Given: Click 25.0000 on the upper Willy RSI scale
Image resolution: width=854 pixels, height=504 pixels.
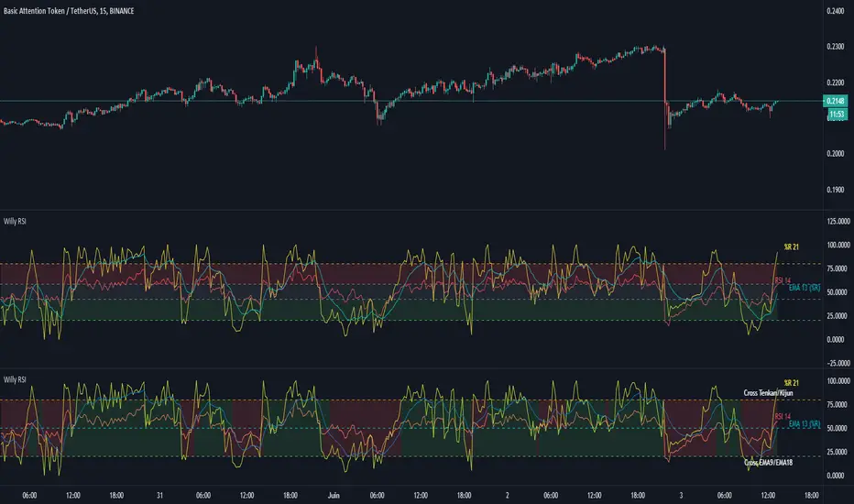Looking at the screenshot, I should 838,316.
